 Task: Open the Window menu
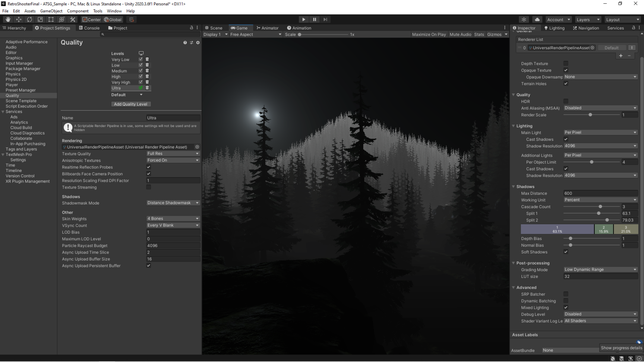point(114,11)
